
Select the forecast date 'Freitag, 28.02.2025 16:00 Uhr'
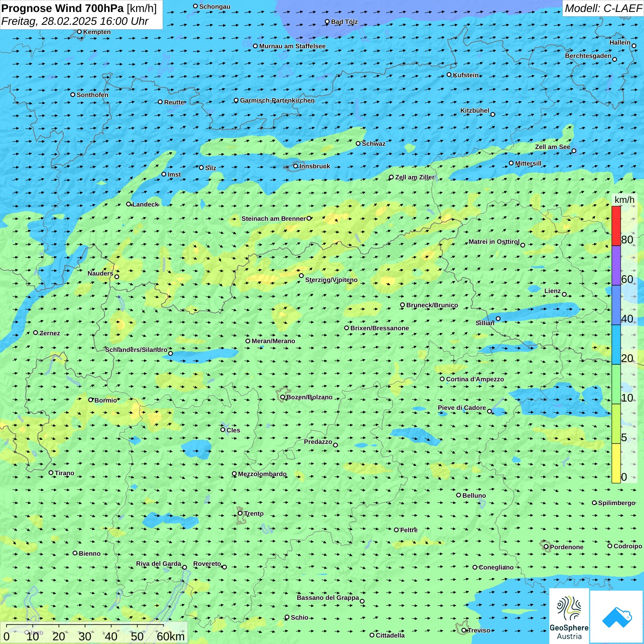tap(75, 21)
